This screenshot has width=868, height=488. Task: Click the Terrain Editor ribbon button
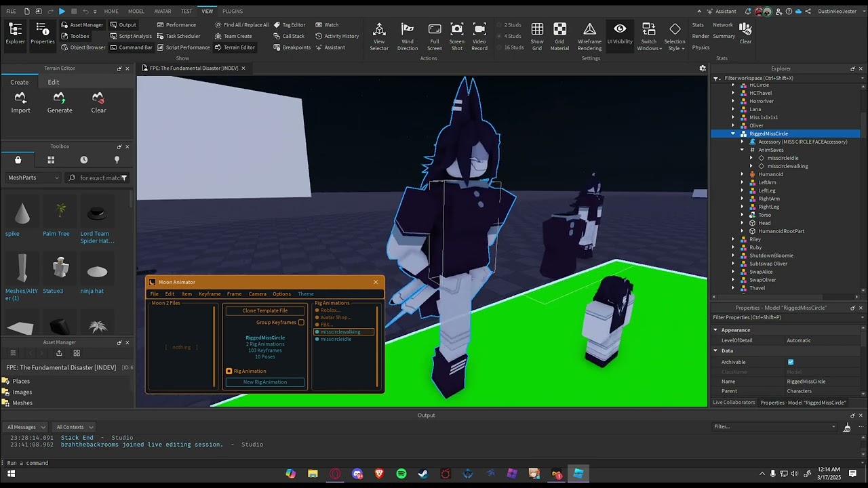click(235, 47)
